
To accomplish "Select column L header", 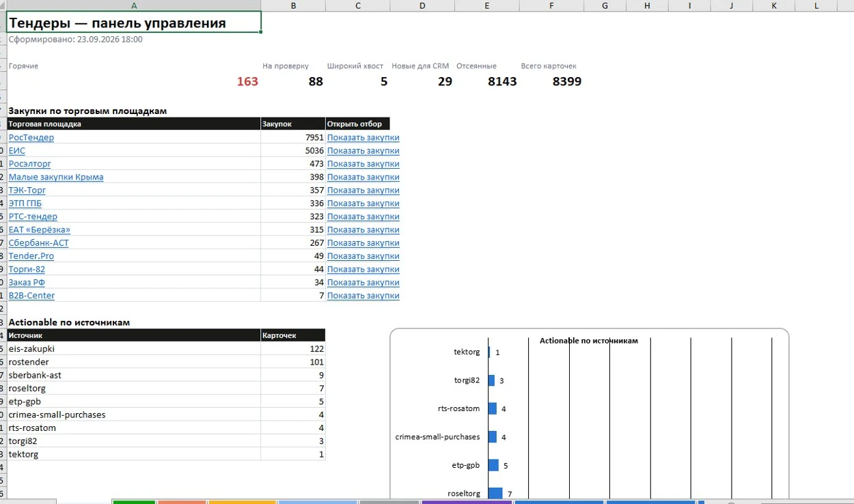I will point(816,5).
